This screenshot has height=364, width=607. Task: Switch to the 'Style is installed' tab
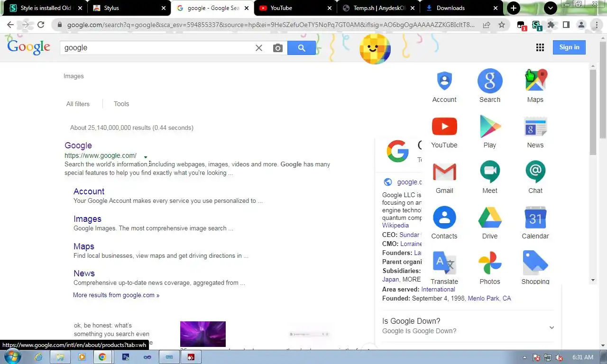coord(46,8)
